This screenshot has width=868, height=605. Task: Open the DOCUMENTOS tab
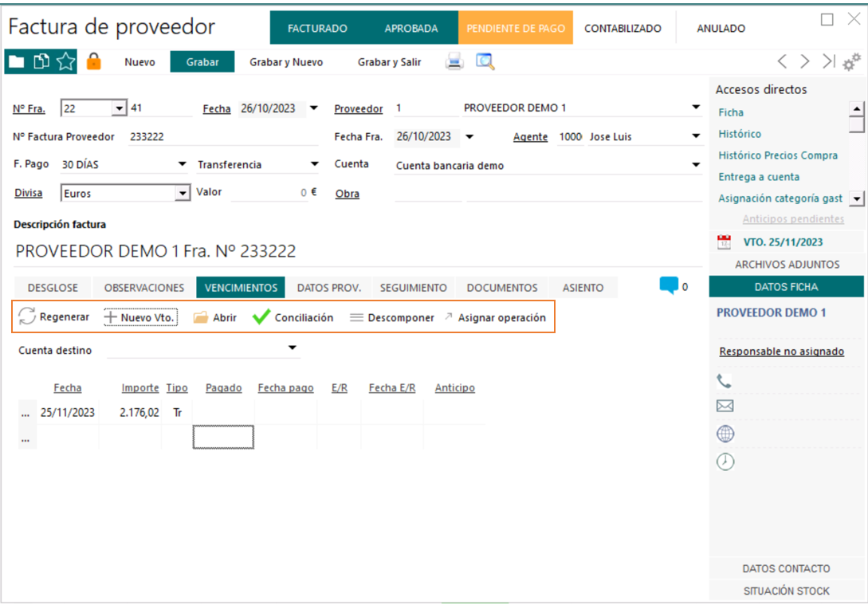point(501,287)
